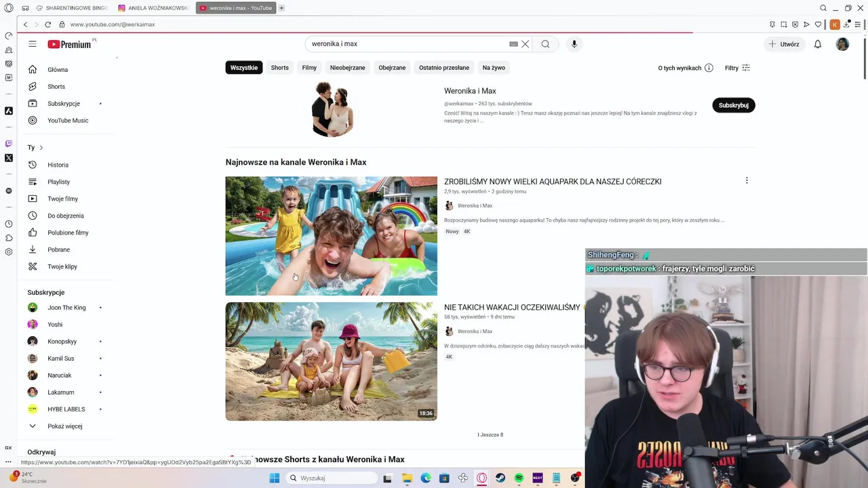Viewport: 868px width, 488px height.
Task: Open Joon The King subscription
Action: click(66, 308)
